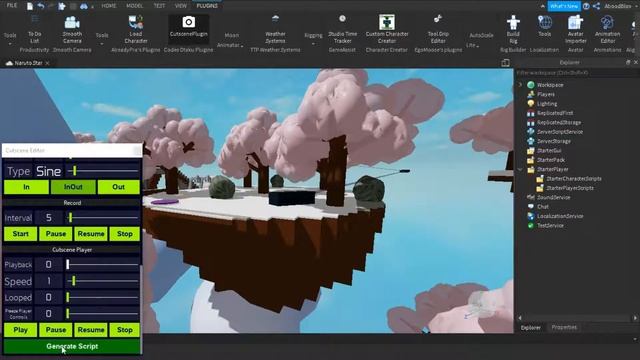Select the InOut easing direction
Screen dimensions: 640x360
pyautogui.click(x=73, y=187)
